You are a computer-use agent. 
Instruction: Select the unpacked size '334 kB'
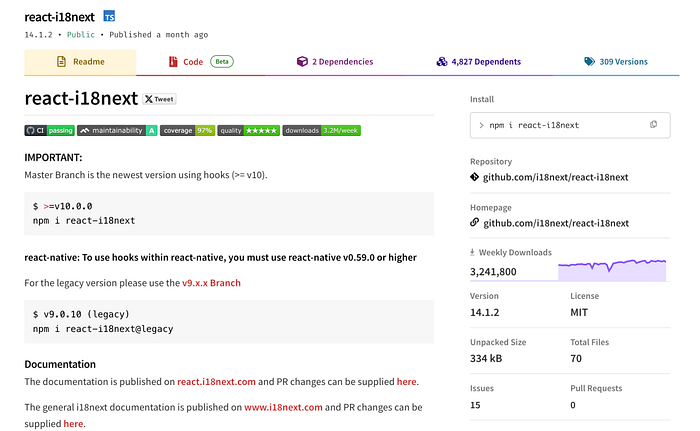tap(486, 359)
